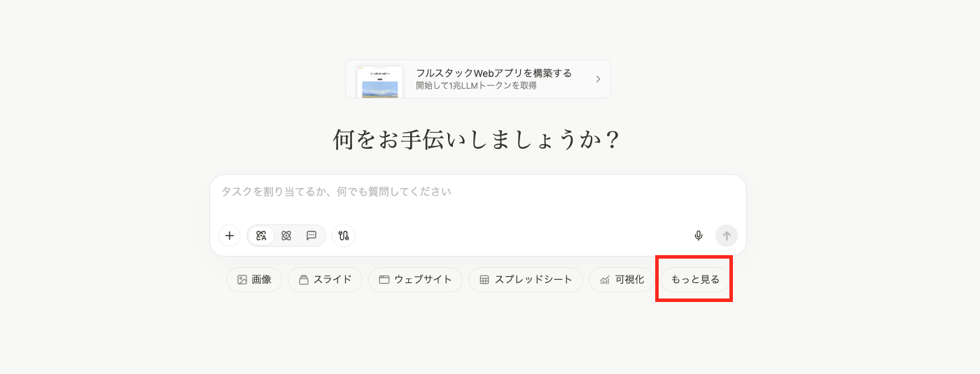Expand suggestions with もっと見る

[x=695, y=280]
